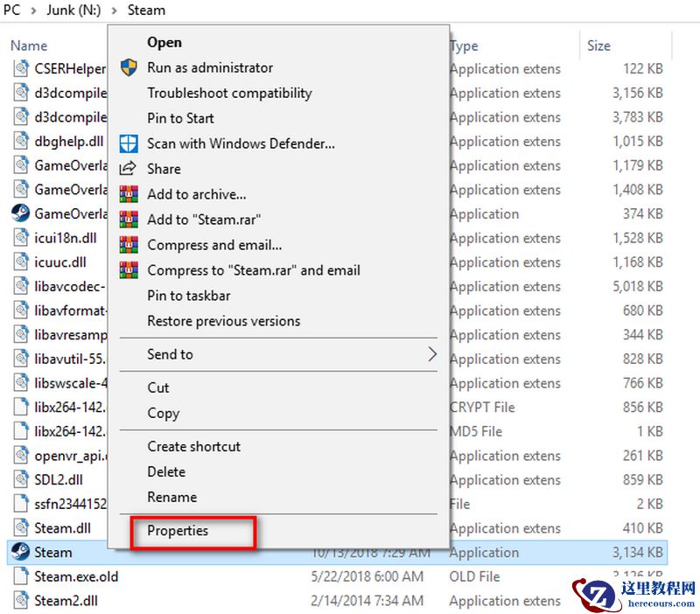
Task: Click the Steam2.dll file icon
Action: tap(20, 601)
